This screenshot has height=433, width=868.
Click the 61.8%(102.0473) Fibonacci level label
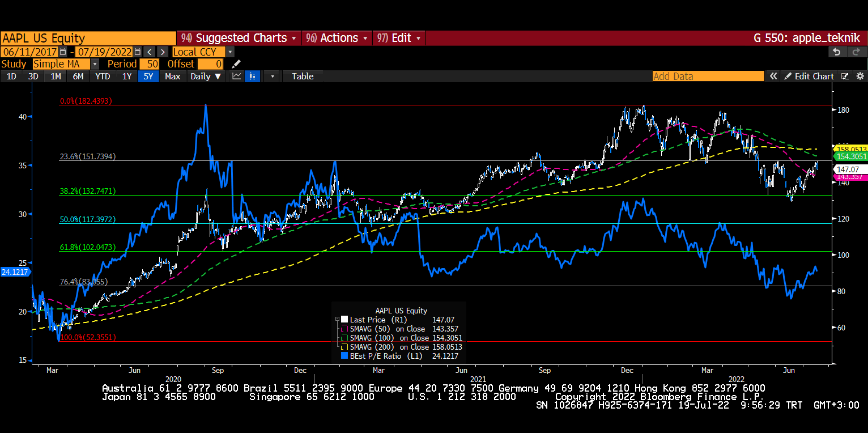[x=87, y=247]
